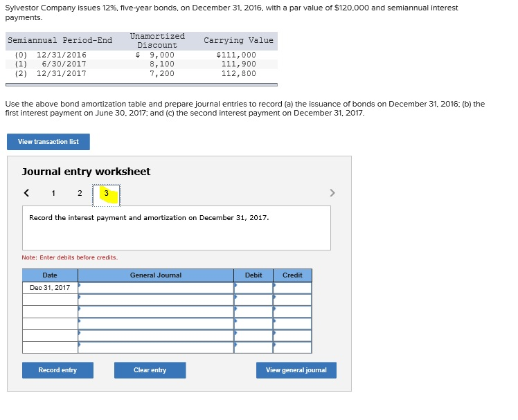The width and height of the screenshot is (518, 420).
Task: Click carrying value $111,000
Action: click(236, 55)
